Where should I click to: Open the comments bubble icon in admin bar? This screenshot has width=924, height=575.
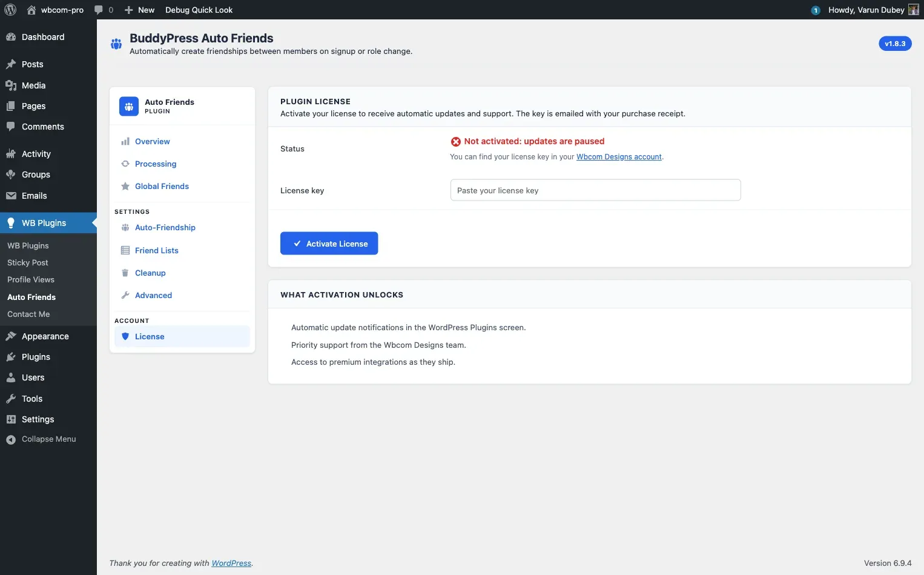click(99, 10)
